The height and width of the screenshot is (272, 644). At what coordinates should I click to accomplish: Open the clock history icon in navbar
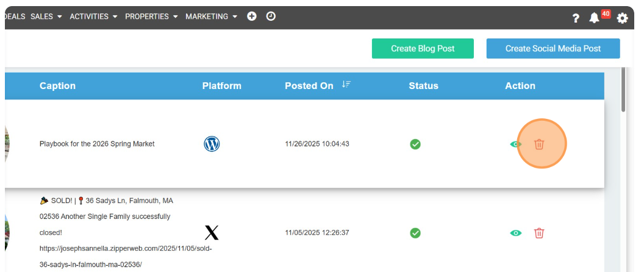(271, 16)
